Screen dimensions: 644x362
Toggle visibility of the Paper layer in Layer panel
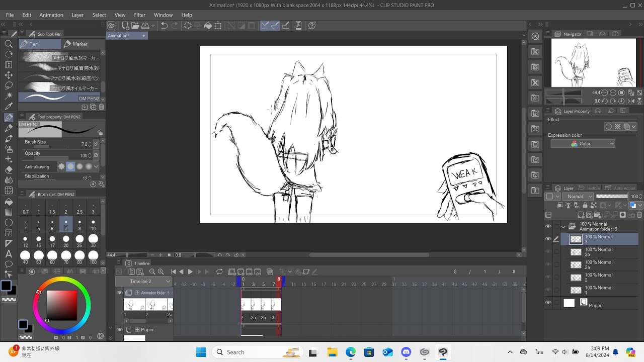[548, 303]
